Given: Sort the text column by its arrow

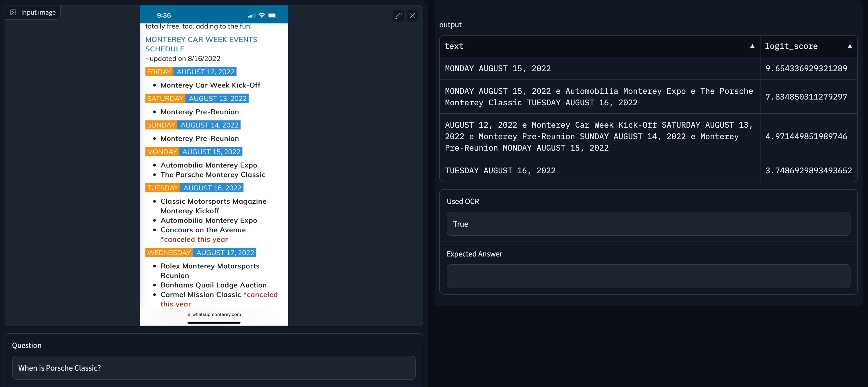Looking at the screenshot, I should 752,46.
